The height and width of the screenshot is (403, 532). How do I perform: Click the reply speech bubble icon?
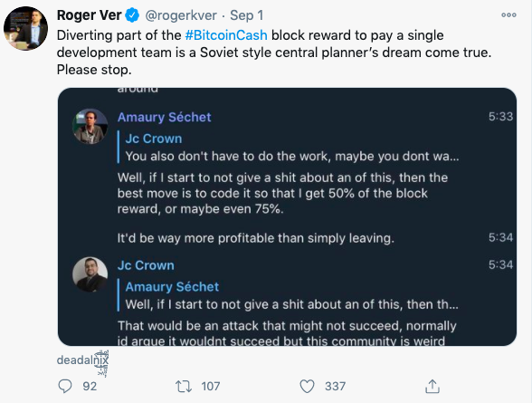point(65,386)
